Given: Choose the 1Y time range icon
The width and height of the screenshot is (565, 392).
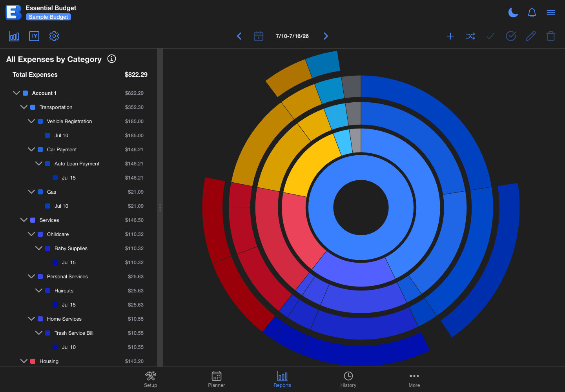Looking at the screenshot, I should click(x=34, y=36).
